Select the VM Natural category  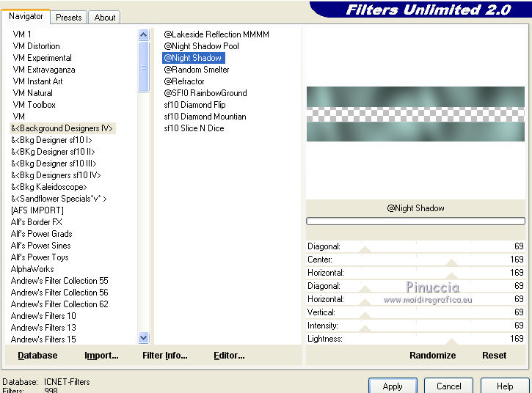[33, 93]
